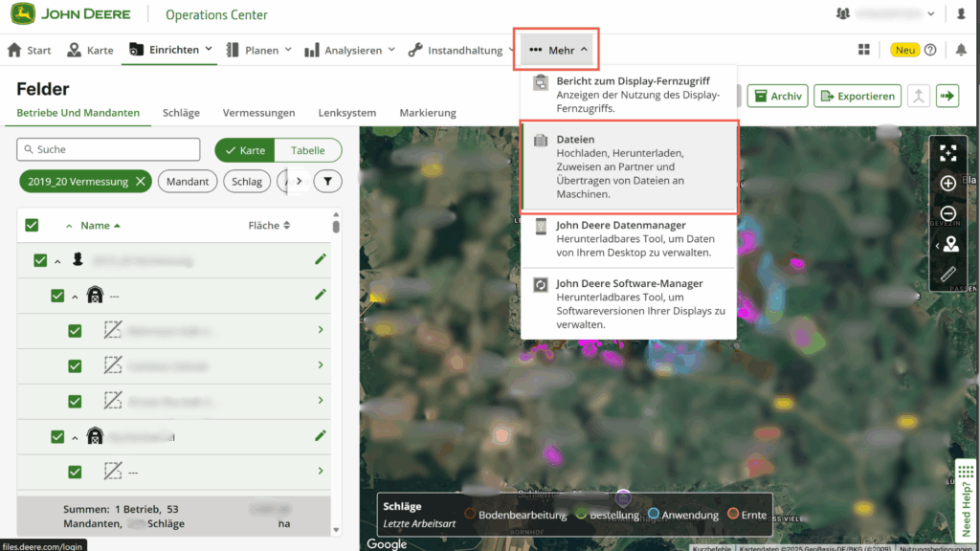Click the filter funnel icon
The width and height of the screenshot is (980, 551).
pos(327,181)
